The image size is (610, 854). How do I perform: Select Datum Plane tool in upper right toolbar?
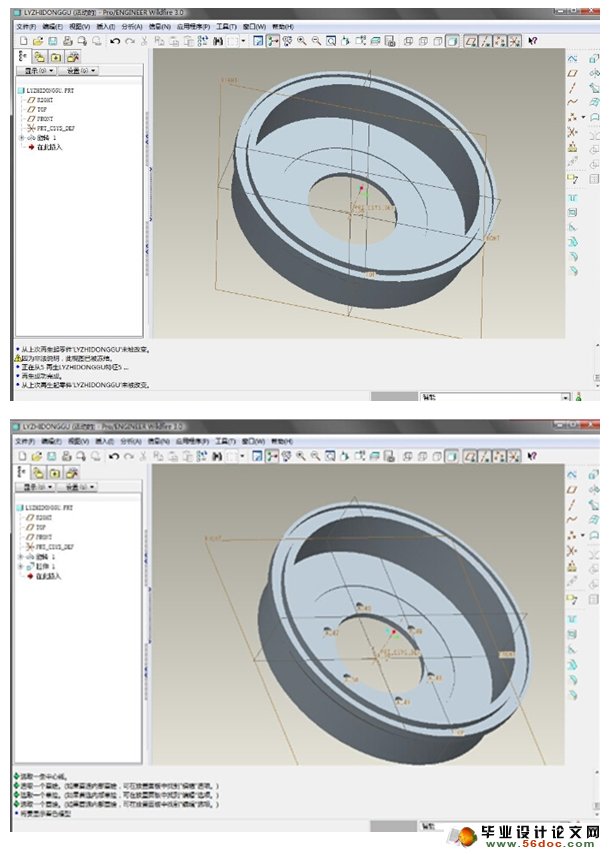572,73
